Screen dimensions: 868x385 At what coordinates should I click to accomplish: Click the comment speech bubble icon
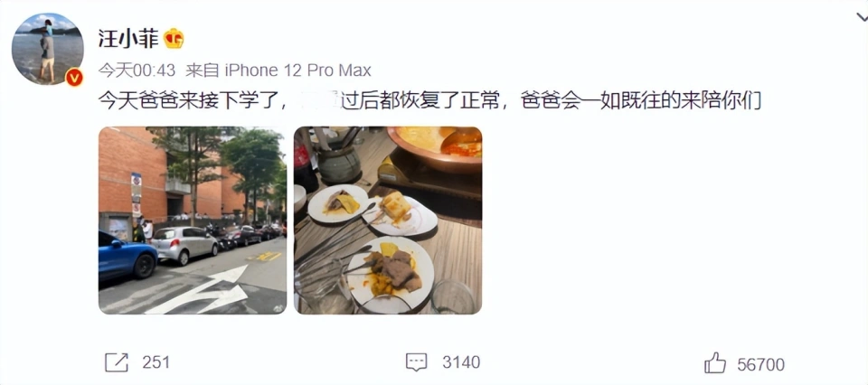pos(416,362)
